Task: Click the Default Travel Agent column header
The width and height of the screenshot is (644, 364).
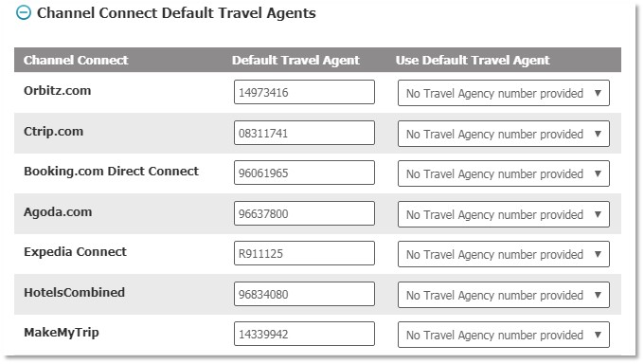Action: coord(295,60)
